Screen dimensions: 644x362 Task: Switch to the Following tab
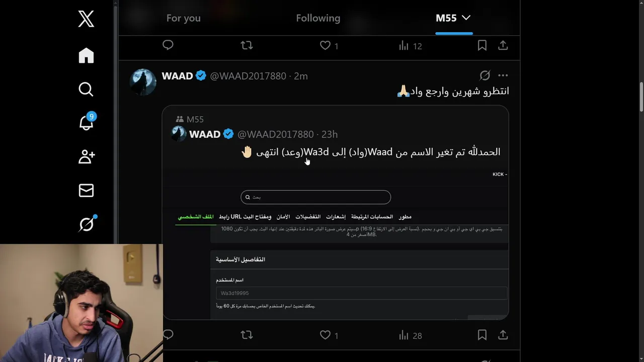[x=318, y=18]
